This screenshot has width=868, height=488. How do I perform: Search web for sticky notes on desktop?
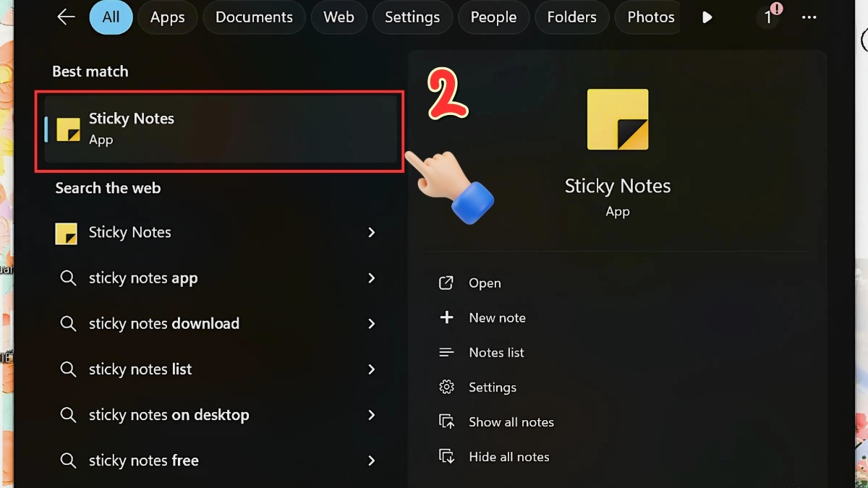point(169,415)
